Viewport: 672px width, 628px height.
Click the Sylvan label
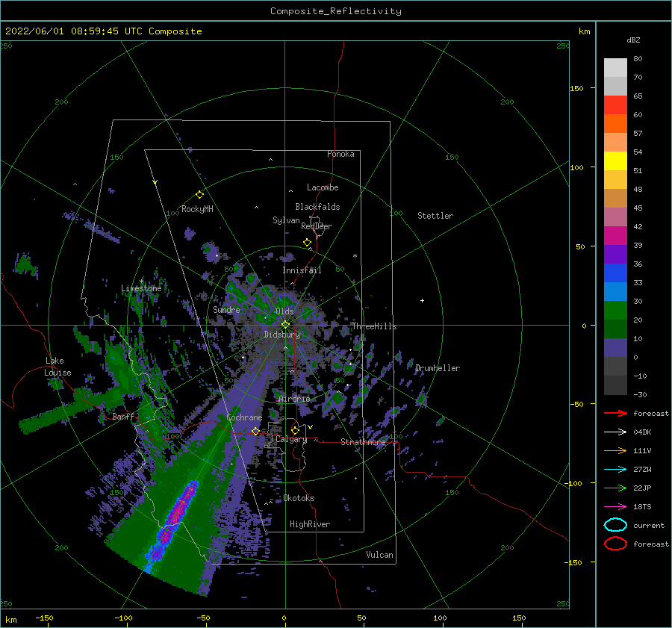[x=286, y=220]
